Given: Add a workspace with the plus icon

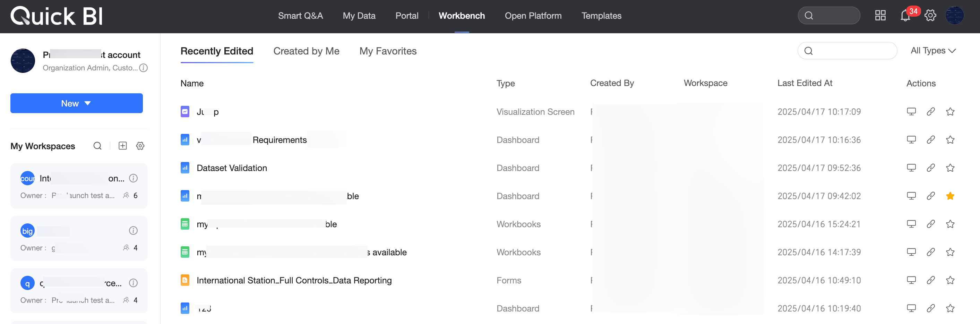Looking at the screenshot, I should (122, 146).
